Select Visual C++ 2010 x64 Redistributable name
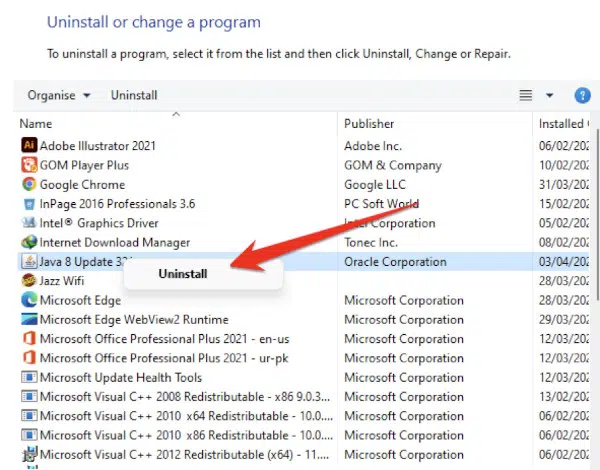Image resolution: width=600 pixels, height=470 pixels. (186, 416)
